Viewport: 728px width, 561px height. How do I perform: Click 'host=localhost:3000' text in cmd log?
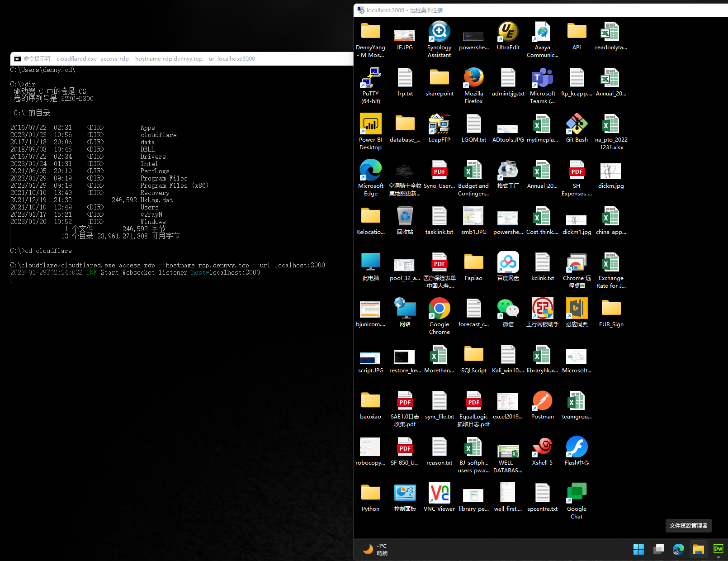coord(225,272)
